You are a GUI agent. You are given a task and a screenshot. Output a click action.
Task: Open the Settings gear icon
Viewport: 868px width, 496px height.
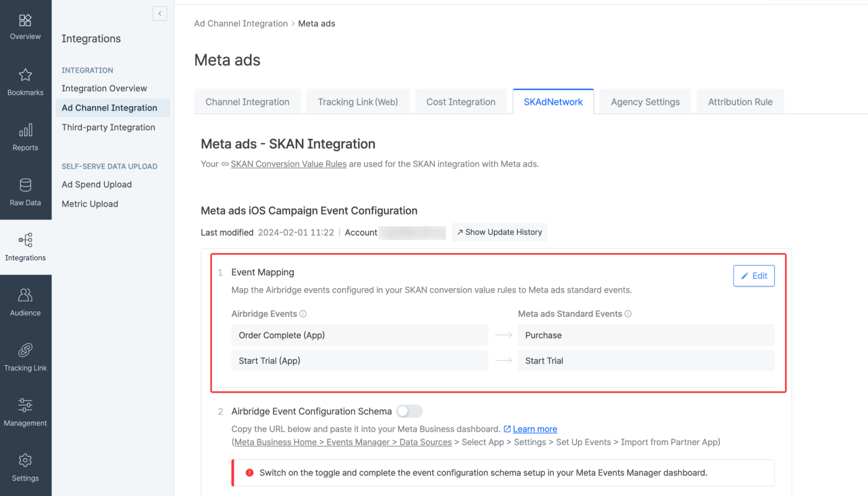(x=25, y=461)
